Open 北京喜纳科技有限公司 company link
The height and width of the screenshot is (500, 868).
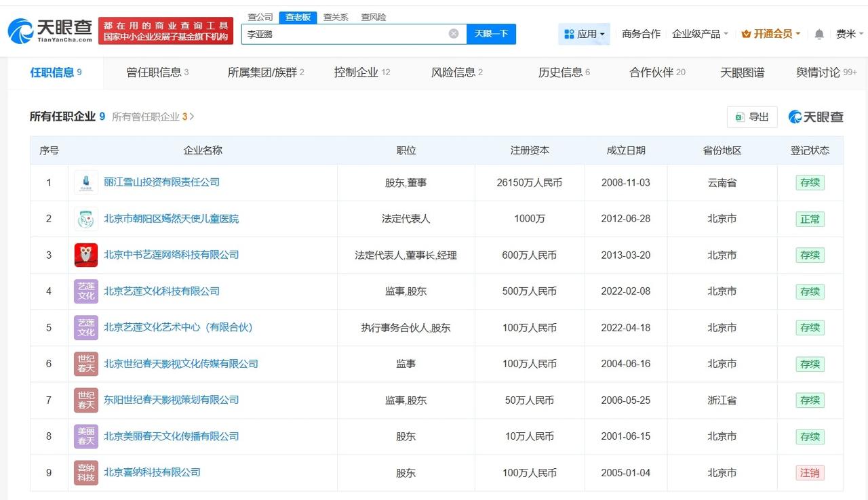point(152,472)
